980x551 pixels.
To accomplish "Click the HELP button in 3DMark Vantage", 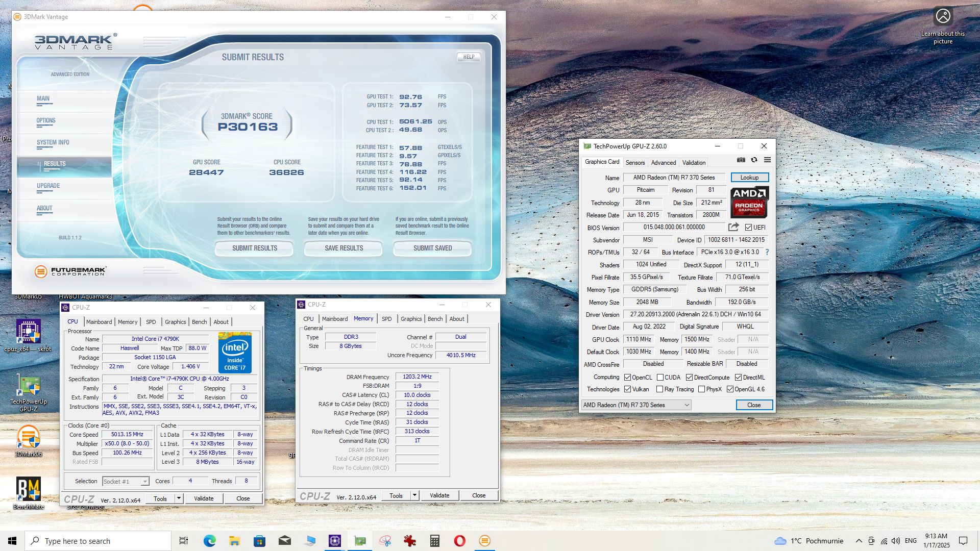I will pos(469,57).
